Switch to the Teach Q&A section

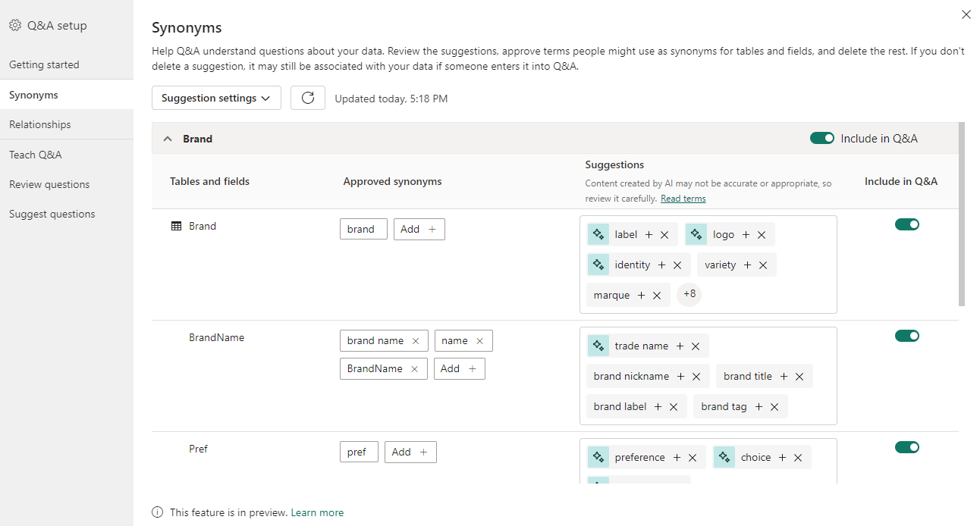pyautogui.click(x=36, y=154)
